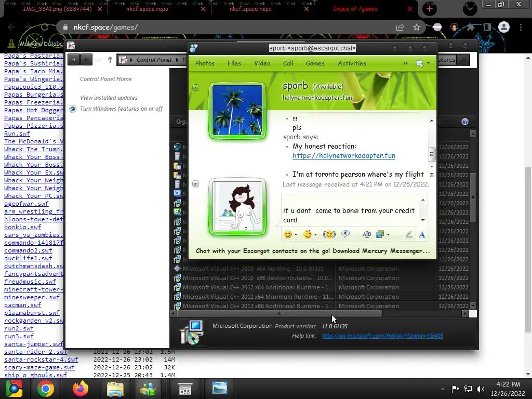Click chat message input field

pos(351,210)
